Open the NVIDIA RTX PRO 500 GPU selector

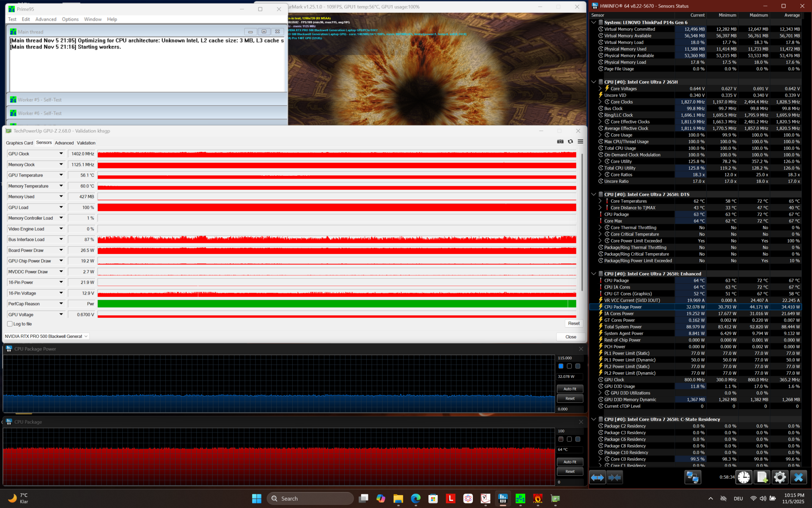coord(47,337)
